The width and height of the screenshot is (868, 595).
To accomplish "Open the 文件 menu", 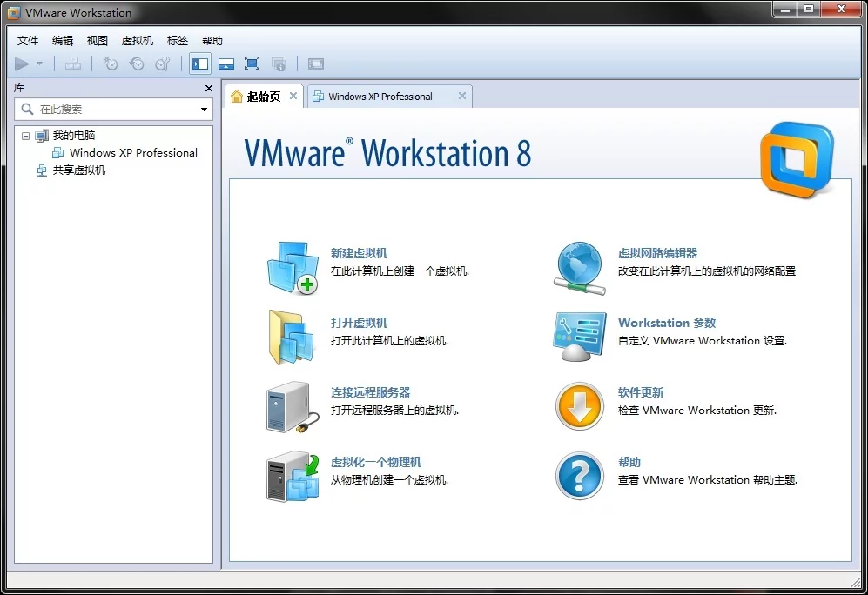I will (x=28, y=40).
